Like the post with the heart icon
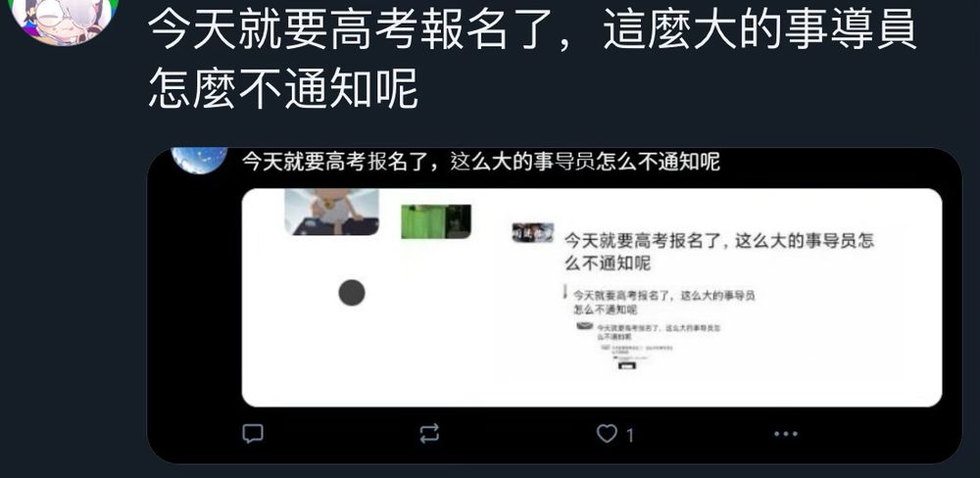 tap(607, 433)
